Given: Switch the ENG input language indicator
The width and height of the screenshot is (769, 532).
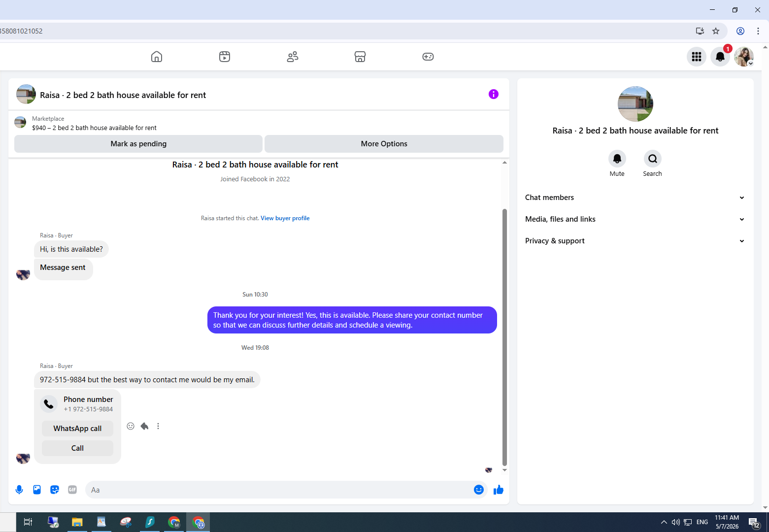Looking at the screenshot, I should pos(702,522).
